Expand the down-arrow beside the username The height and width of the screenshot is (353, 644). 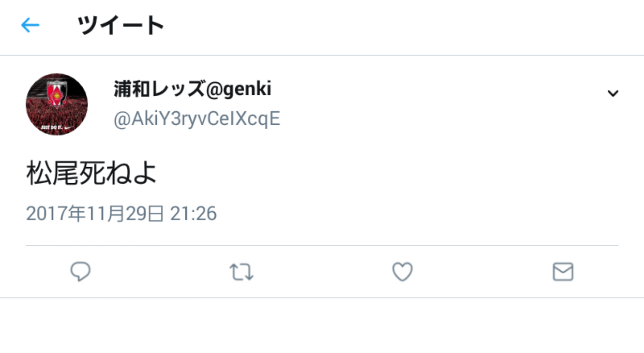pos(613,93)
